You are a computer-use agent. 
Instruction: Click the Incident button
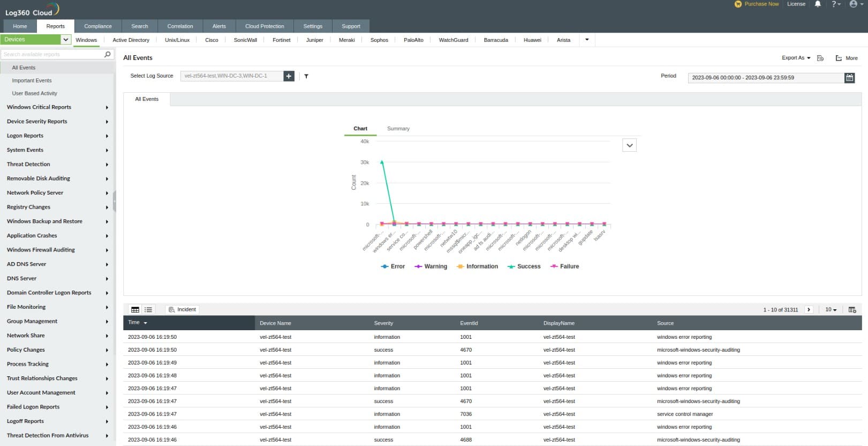183,309
